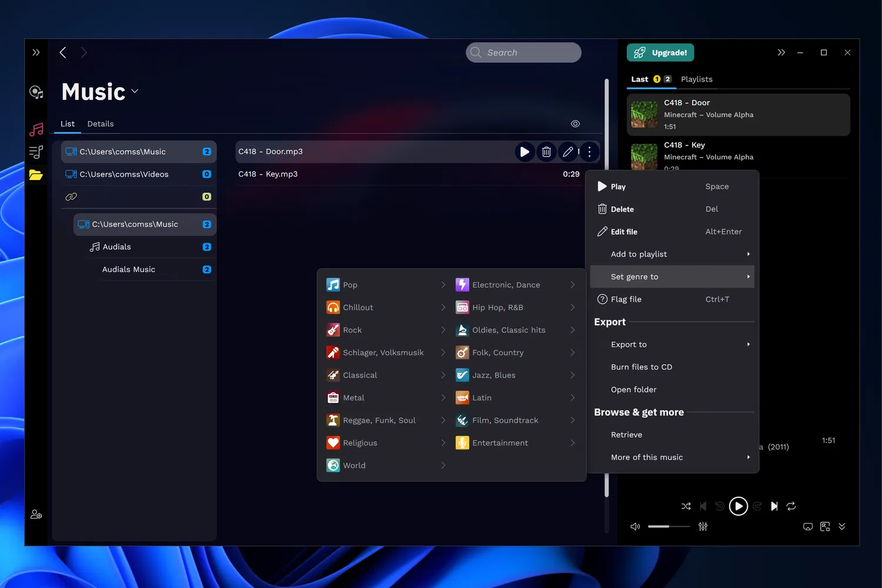Click Retrieve under Browse & get more

coord(672,435)
